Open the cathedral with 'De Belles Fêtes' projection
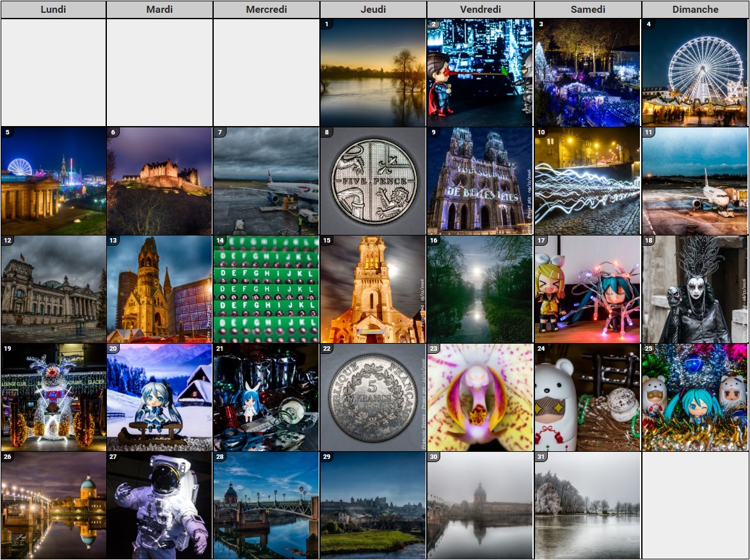The image size is (750, 560). point(480,181)
